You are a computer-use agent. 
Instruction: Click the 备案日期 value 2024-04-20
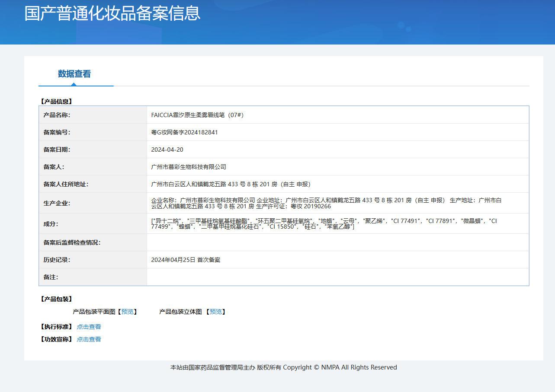[167, 150]
